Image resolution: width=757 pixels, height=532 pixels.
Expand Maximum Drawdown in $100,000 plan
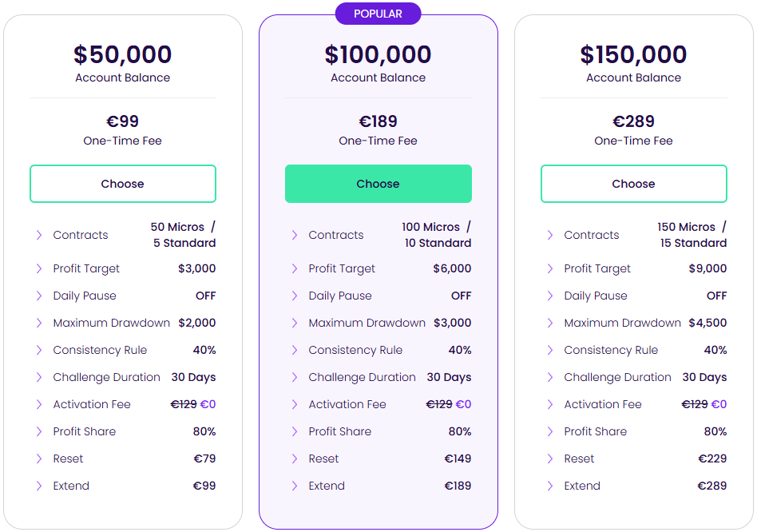(295, 323)
